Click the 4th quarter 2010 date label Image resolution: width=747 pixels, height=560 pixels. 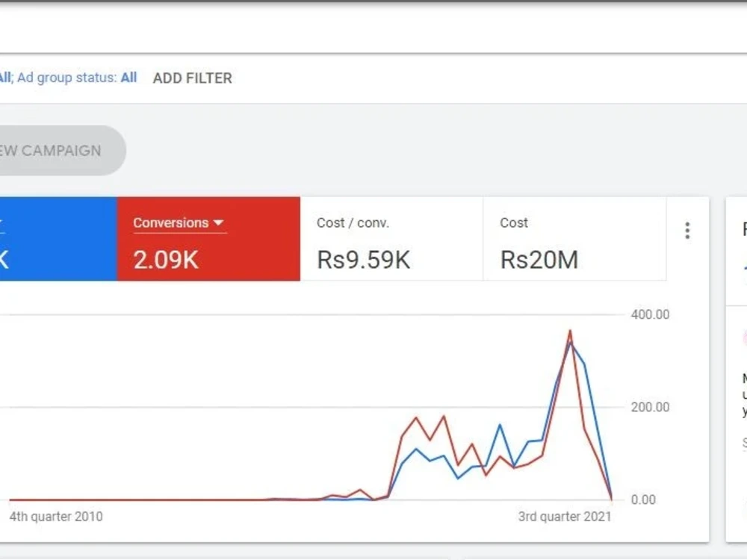[x=56, y=517]
